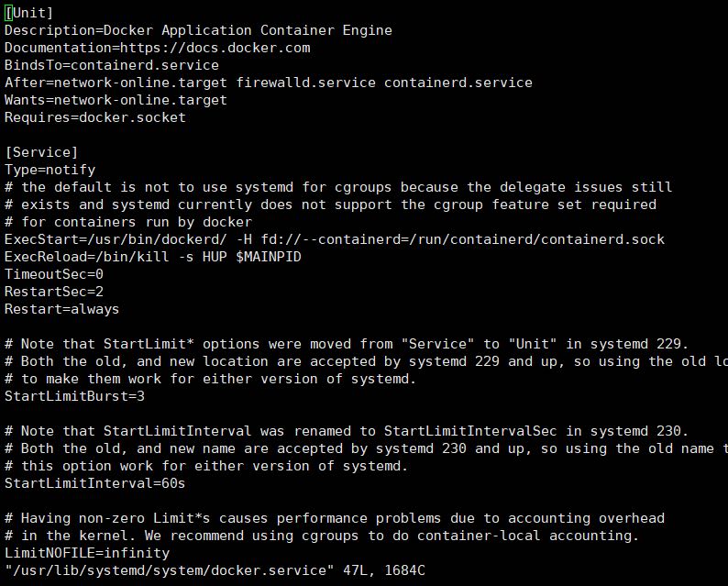Click the RestartSec=2 line

point(54,292)
